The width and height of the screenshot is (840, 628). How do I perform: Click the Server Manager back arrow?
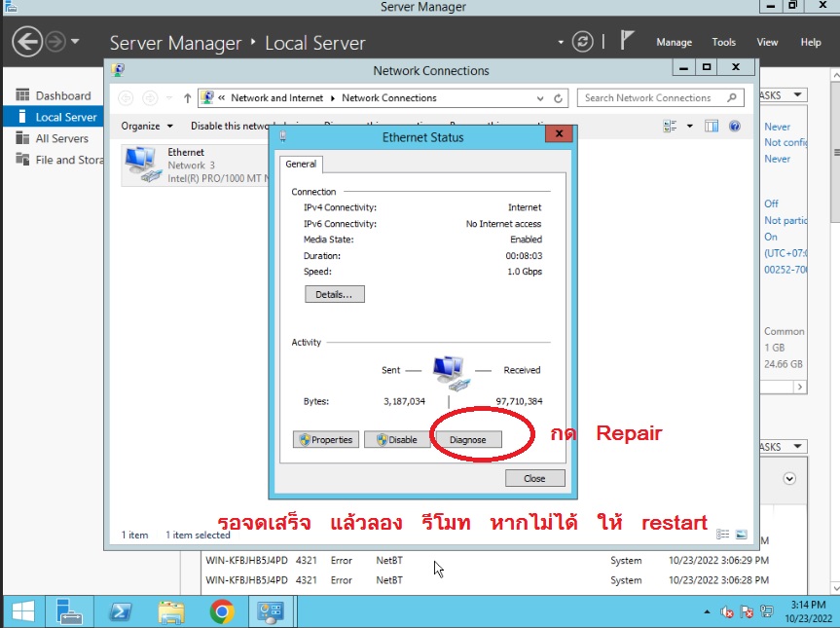(x=27, y=42)
